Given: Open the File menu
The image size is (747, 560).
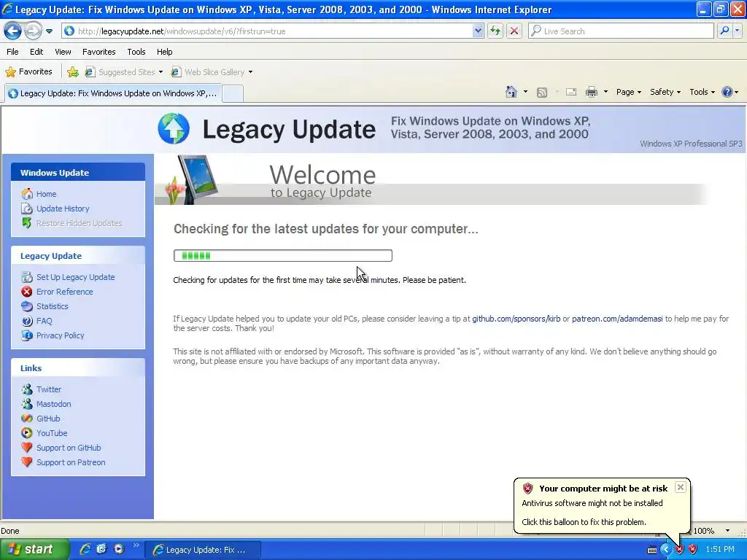Looking at the screenshot, I should click(x=13, y=52).
